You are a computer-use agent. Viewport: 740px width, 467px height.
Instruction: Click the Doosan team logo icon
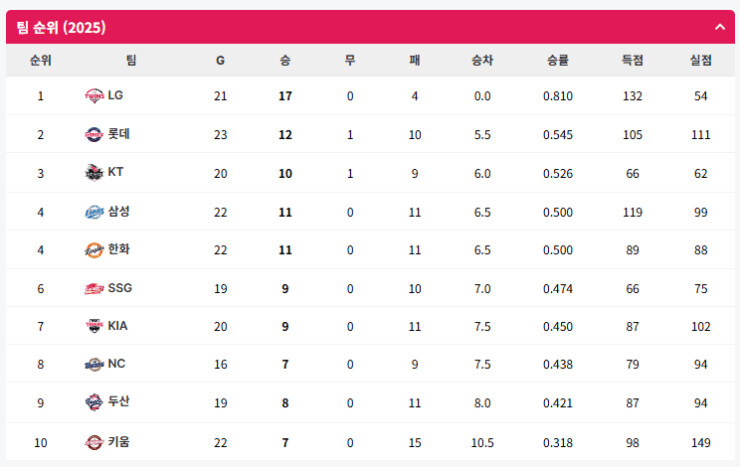(x=94, y=402)
